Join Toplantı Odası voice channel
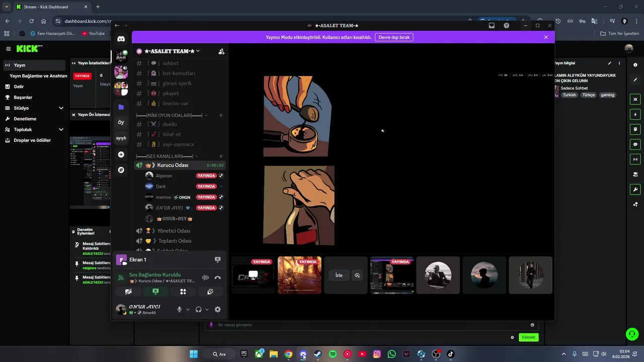644x362 pixels. tap(180, 241)
